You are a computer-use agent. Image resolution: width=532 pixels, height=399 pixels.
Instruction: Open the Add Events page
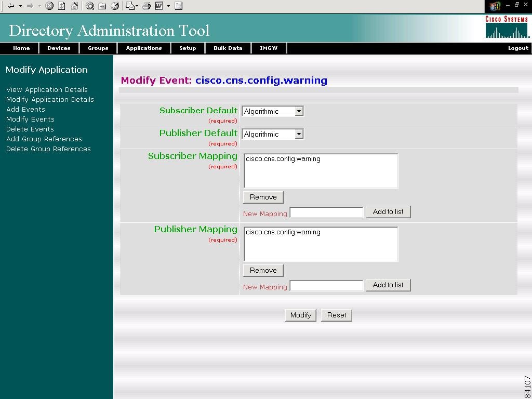25,109
